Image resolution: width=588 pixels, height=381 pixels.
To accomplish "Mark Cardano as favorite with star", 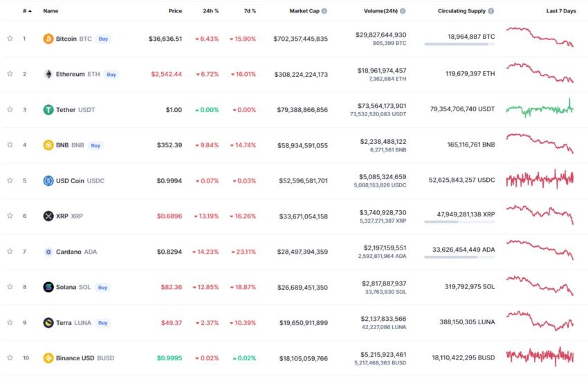I will (x=10, y=251).
